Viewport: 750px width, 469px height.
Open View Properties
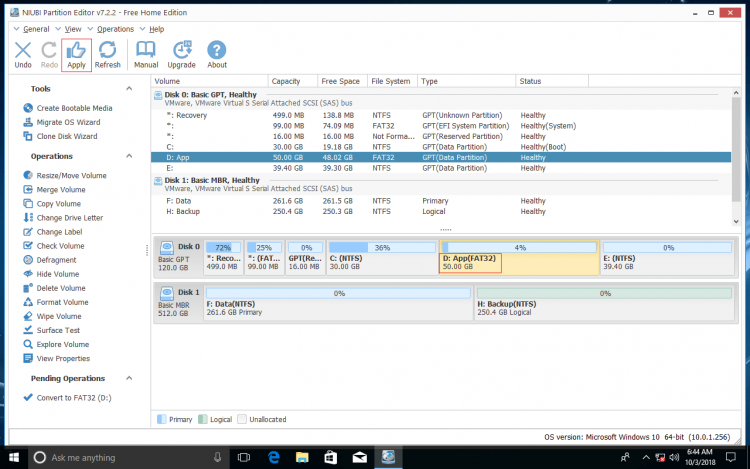tap(56, 359)
